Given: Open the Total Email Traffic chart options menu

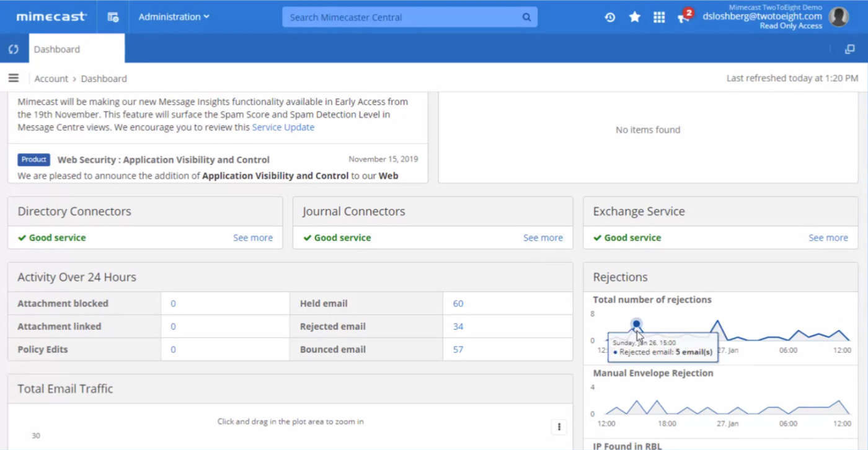Looking at the screenshot, I should point(559,426).
